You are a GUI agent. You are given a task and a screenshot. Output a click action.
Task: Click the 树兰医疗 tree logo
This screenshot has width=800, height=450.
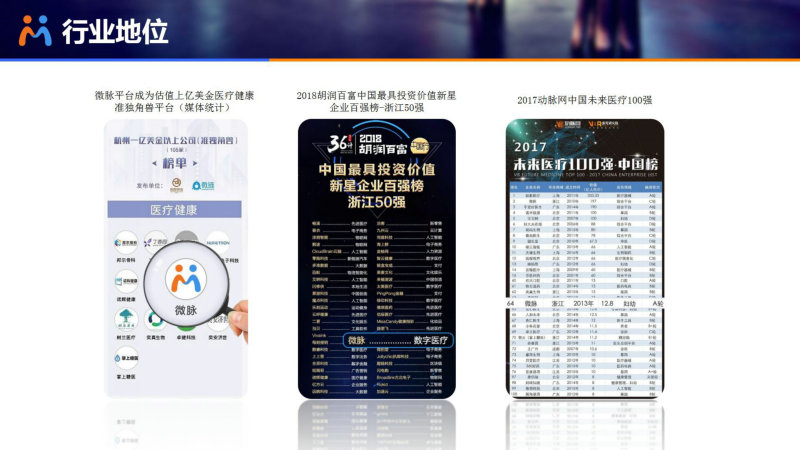pos(126,319)
